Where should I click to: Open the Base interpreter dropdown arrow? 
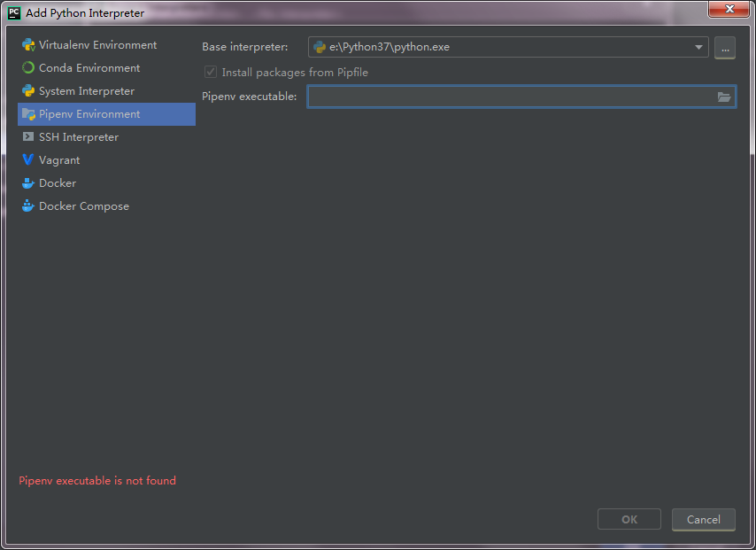pyautogui.click(x=698, y=47)
